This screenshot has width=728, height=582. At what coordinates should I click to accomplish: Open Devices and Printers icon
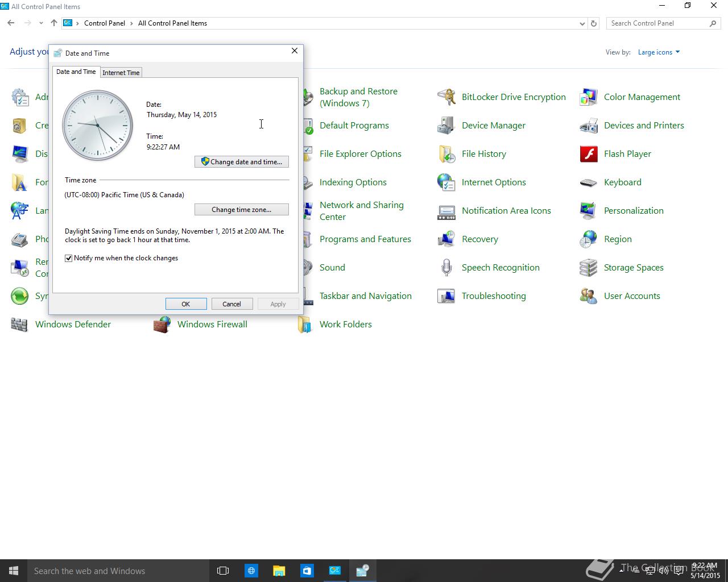click(588, 126)
